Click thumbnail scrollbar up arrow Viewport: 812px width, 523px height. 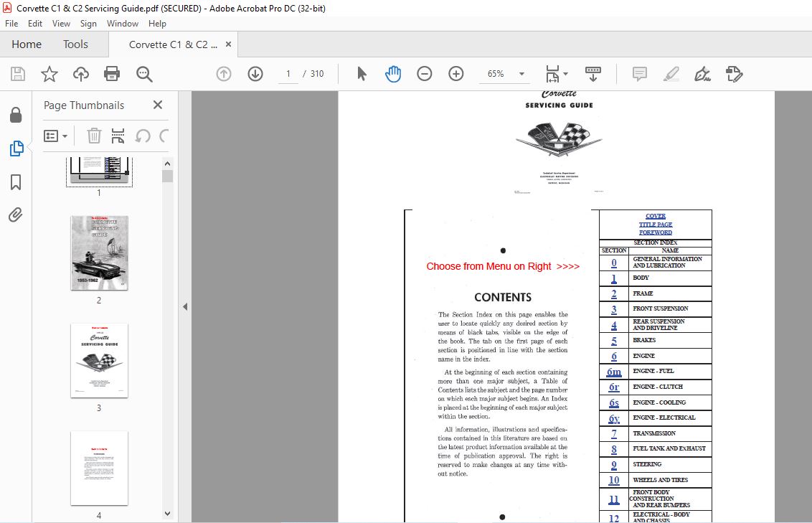(x=167, y=164)
